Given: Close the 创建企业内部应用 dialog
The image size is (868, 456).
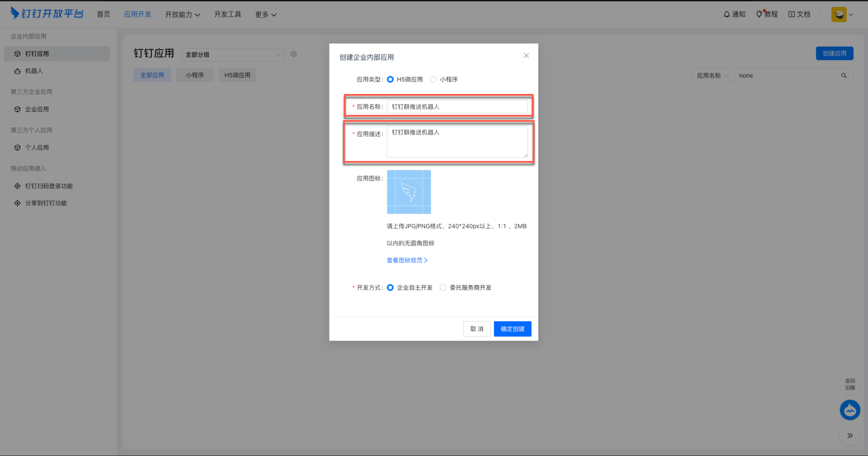Looking at the screenshot, I should (x=526, y=55).
